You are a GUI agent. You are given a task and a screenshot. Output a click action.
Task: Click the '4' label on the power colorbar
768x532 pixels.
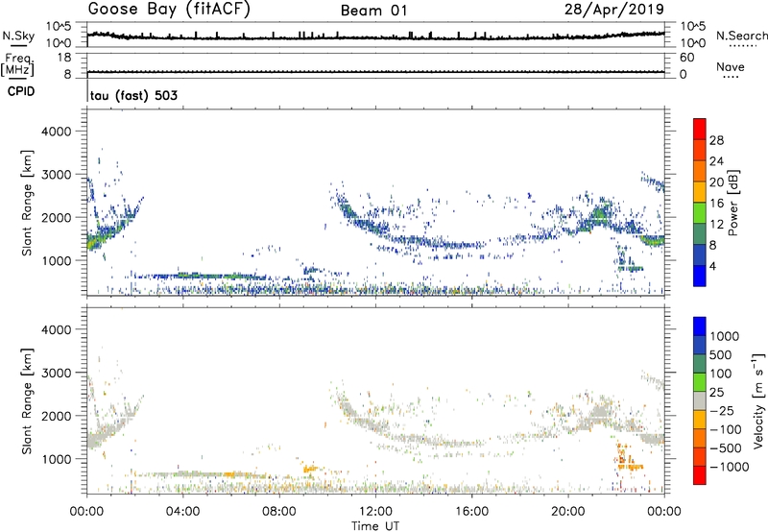point(712,266)
